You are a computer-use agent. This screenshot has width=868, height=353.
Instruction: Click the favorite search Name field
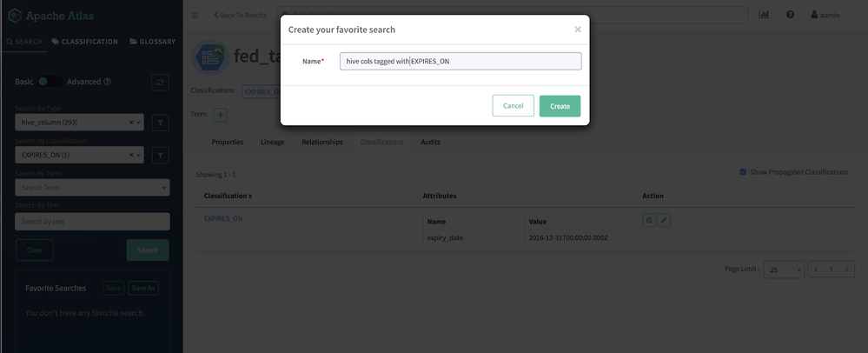point(461,61)
